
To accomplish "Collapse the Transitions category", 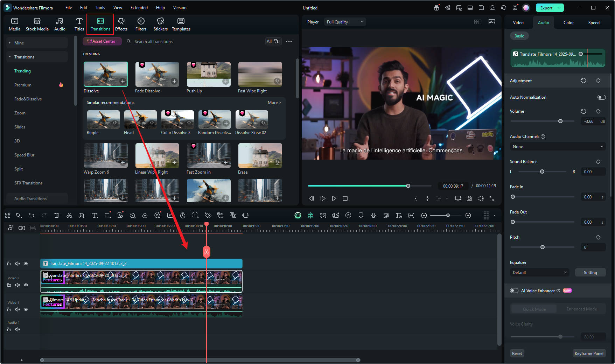I will [37, 57].
